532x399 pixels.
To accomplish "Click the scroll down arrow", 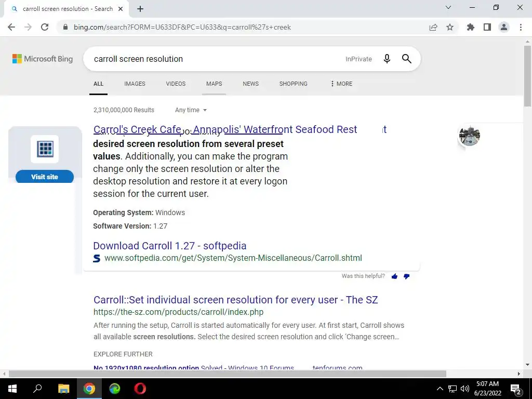I will [x=527, y=365].
